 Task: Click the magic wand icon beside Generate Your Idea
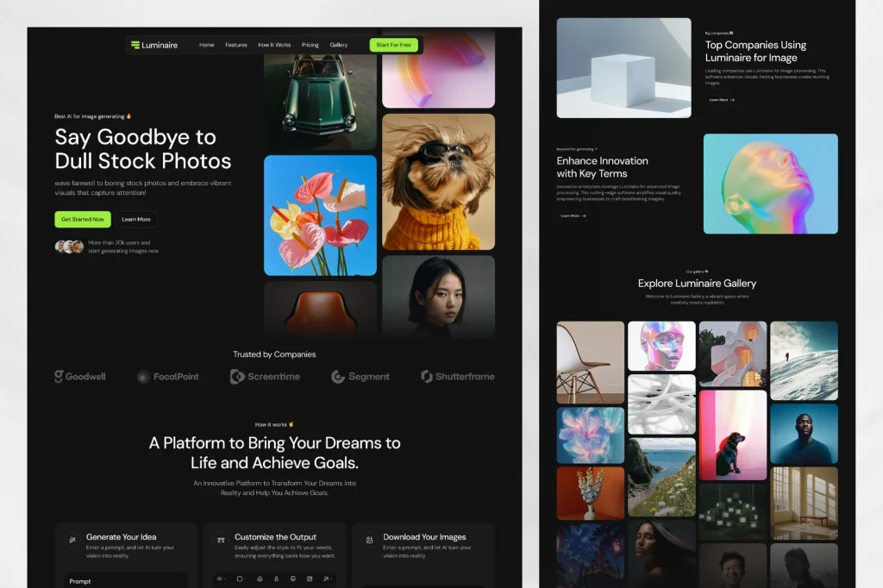coord(72,540)
